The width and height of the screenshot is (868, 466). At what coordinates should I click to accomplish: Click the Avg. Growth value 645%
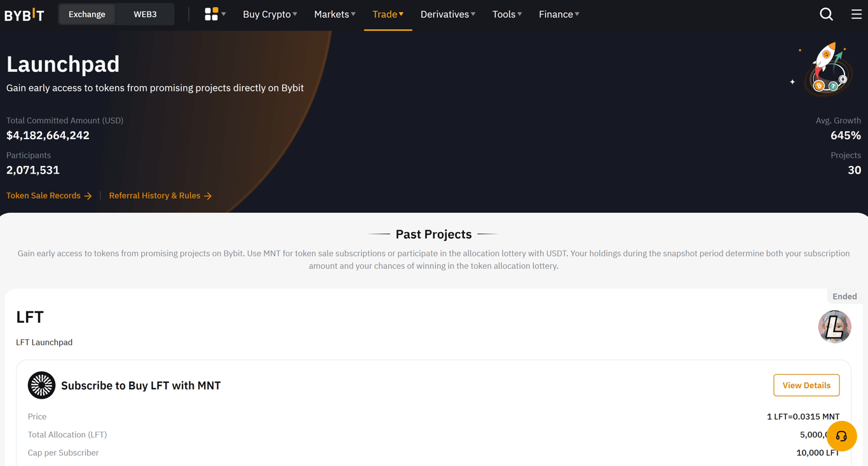click(x=846, y=135)
